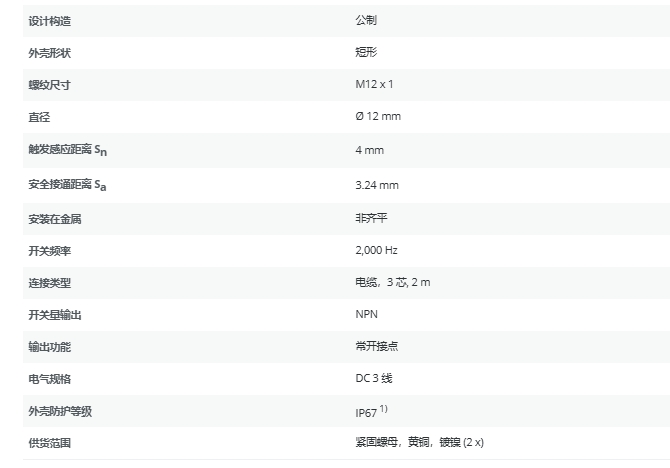Click the 连接类型 label

coord(50,283)
